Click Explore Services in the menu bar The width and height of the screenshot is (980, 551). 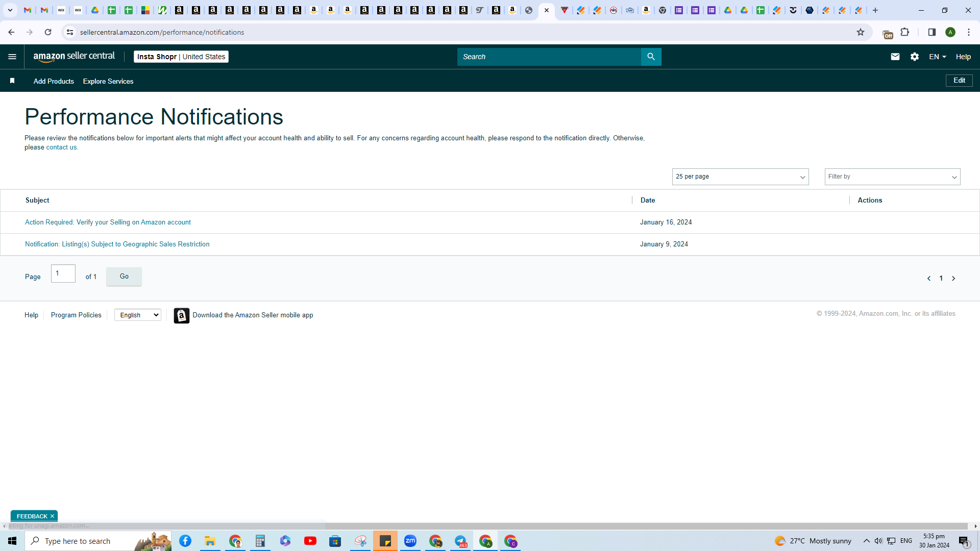click(x=108, y=81)
